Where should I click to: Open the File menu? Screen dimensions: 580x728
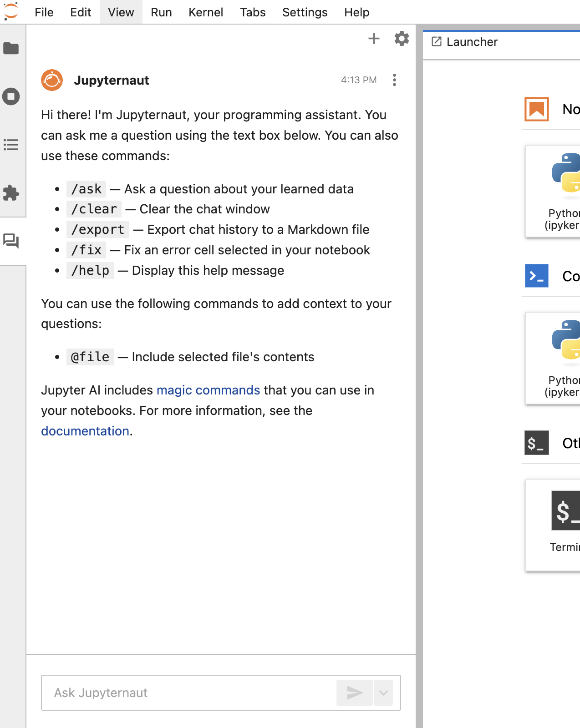click(44, 12)
